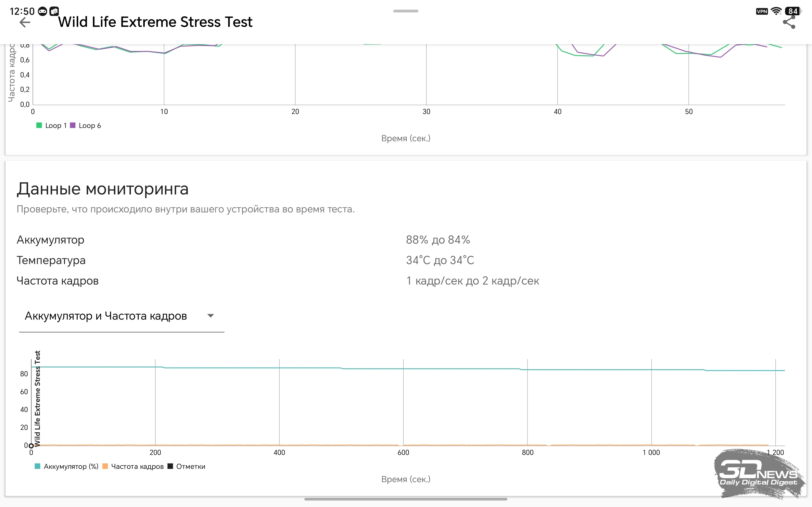Viewport: 812px width, 507px height.
Task: Toggle Отметки legend series
Action: coord(186,466)
